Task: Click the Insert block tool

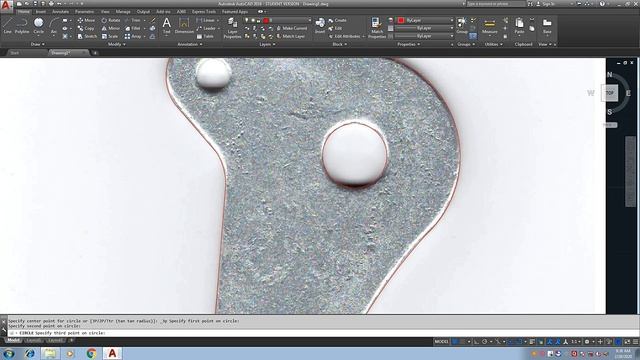Action: click(320, 25)
